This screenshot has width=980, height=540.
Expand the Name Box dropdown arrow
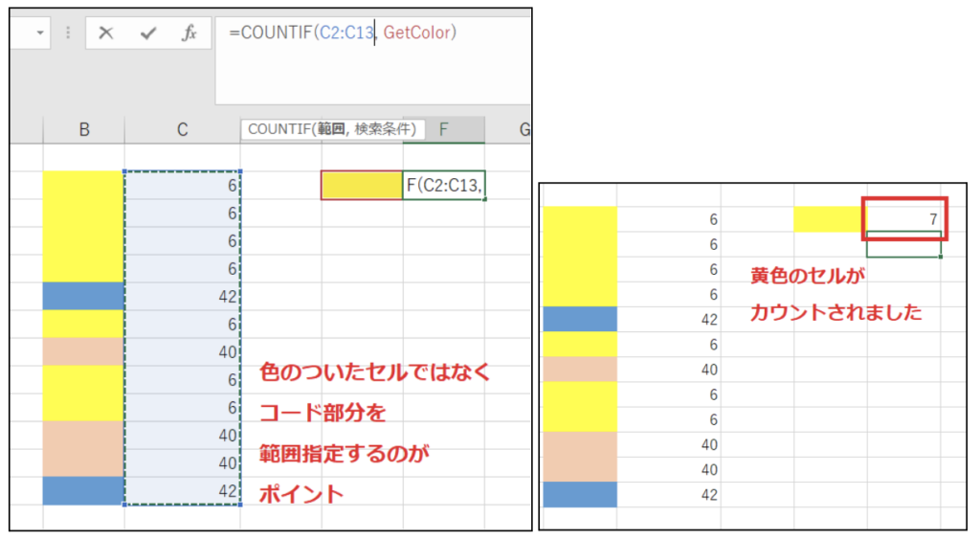tap(40, 34)
